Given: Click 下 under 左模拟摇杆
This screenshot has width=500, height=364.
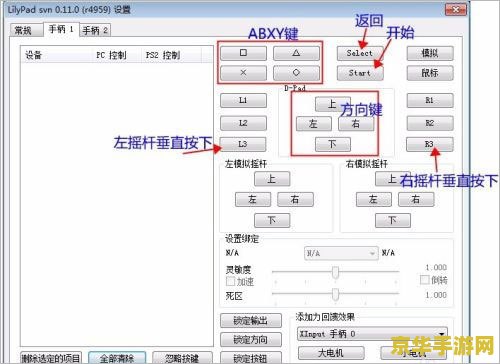Looking at the screenshot, I should pos(272,220).
